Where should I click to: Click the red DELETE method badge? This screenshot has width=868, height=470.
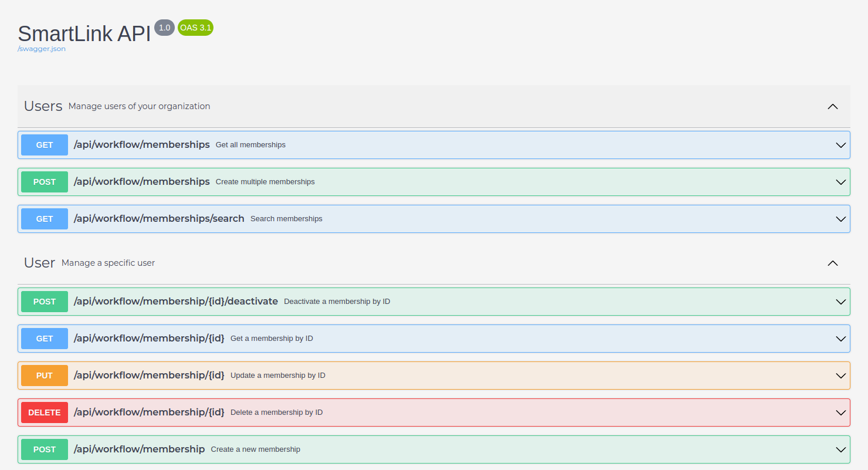pyautogui.click(x=45, y=412)
